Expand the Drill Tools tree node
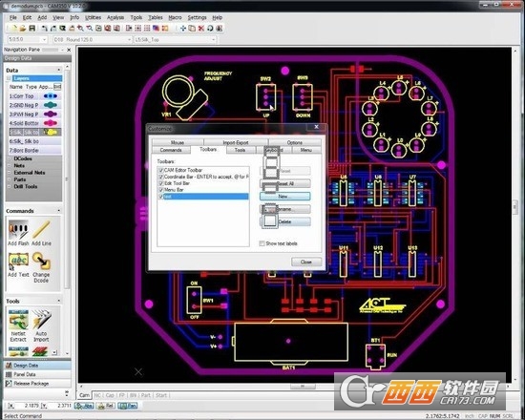The width and height of the screenshot is (525, 420). coord(9,186)
